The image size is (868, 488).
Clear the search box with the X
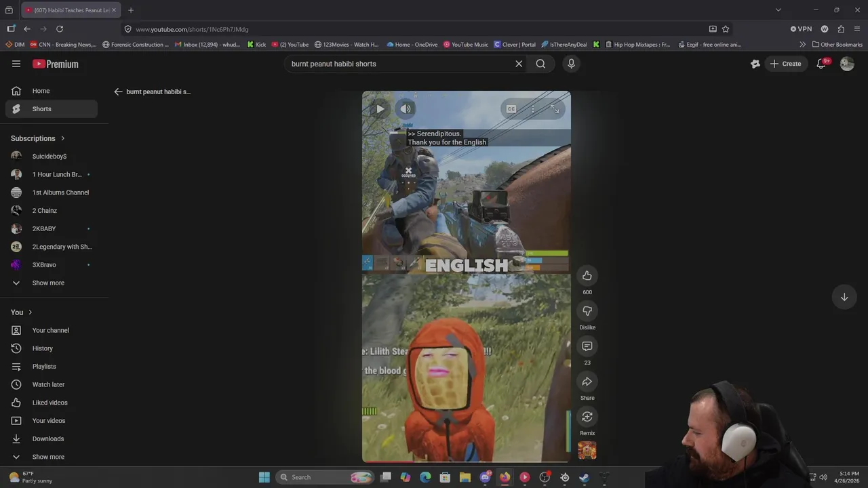[519, 64]
